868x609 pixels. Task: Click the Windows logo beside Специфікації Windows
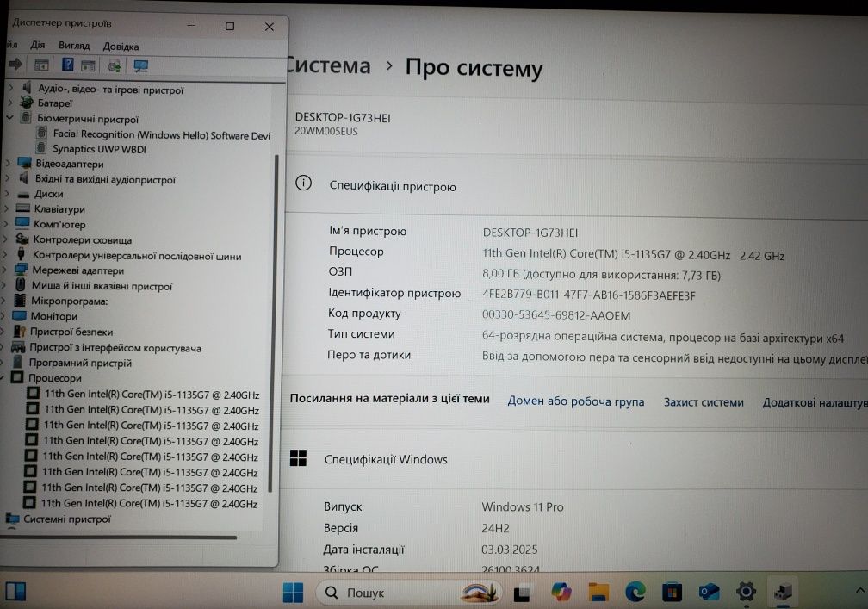[x=298, y=458]
